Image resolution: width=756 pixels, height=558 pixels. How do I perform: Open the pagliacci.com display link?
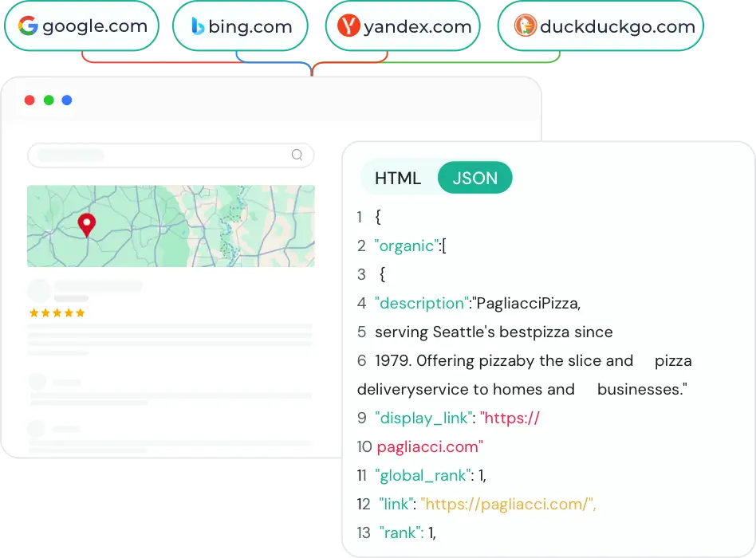(x=428, y=446)
